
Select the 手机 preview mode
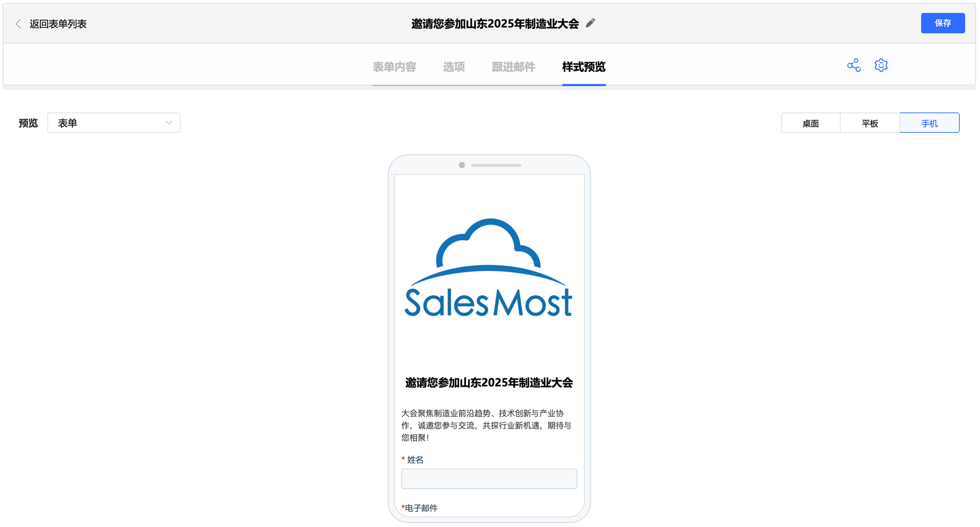pos(929,123)
